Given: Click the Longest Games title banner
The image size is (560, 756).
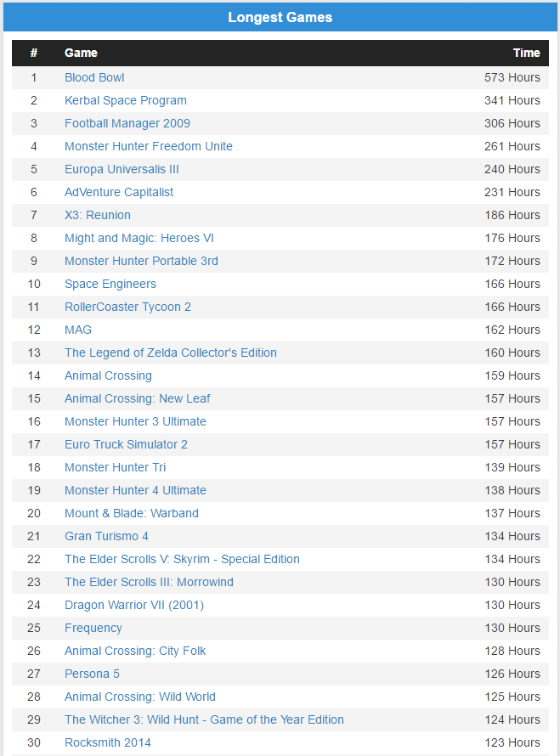Looking at the screenshot, I should coord(280,17).
